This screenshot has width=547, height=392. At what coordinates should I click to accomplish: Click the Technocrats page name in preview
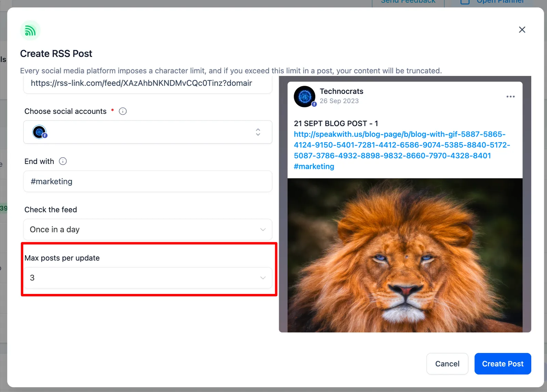341,91
